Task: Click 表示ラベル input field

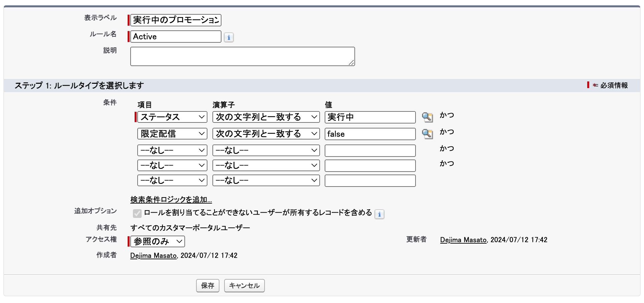Action: point(176,20)
